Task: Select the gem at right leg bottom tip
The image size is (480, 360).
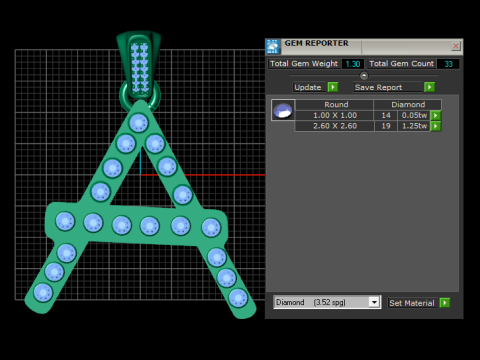Action: [238, 298]
